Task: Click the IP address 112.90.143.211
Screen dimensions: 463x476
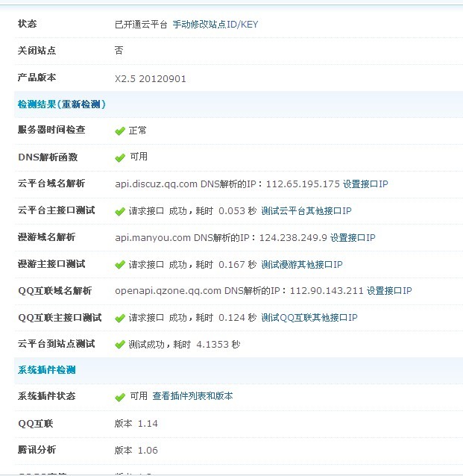Action: click(x=327, y=290)
